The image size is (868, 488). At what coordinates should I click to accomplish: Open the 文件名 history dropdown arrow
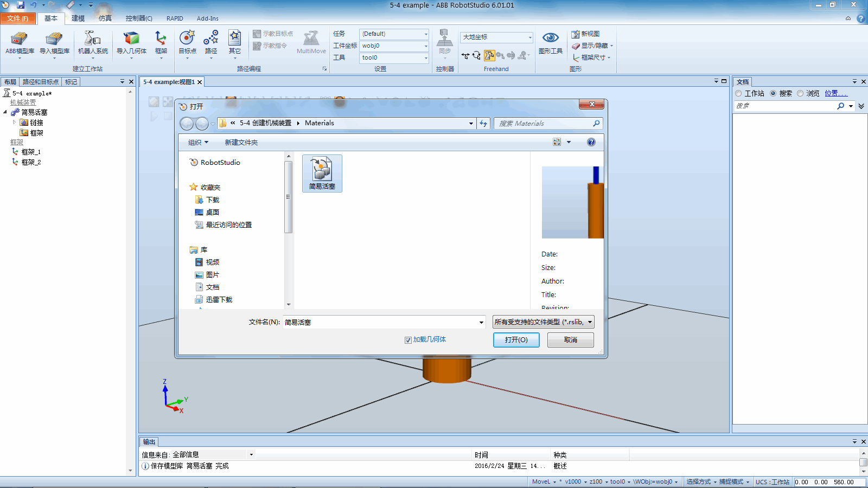coord(481,323)
